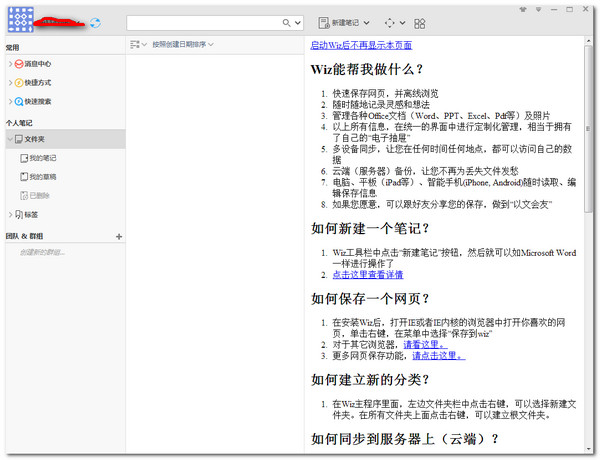Expand the 标签 tree node
Viewport: 600px width, 460px height.
pos(10,215)
